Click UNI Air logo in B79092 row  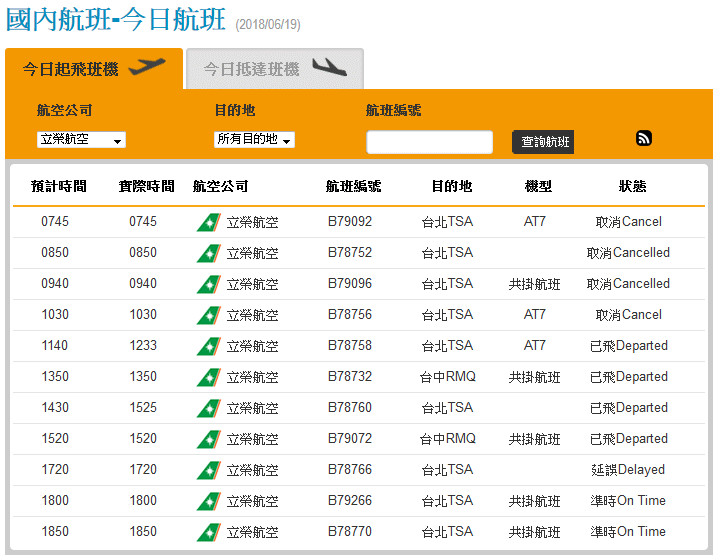coord(209,222)
